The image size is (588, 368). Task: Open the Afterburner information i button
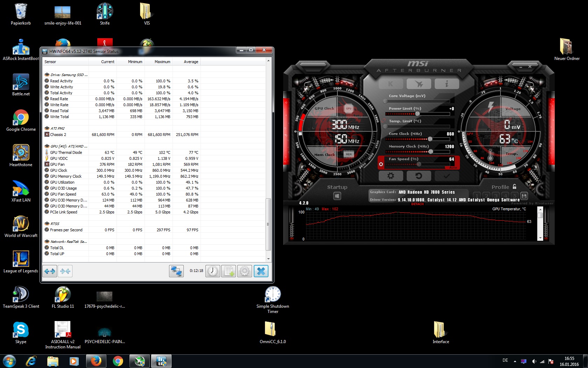pos(447,84)
